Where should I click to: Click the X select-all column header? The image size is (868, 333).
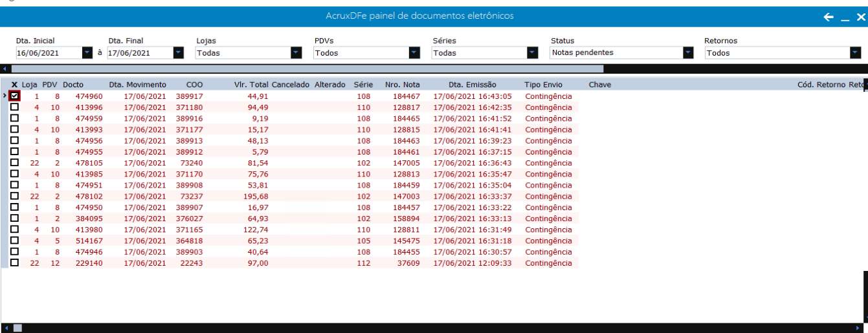click(15, 85)
